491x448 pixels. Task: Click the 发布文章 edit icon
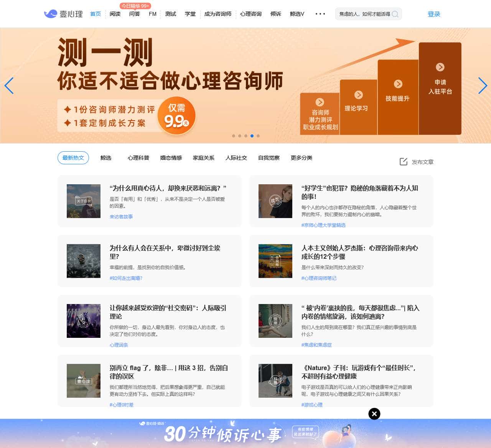404,162
